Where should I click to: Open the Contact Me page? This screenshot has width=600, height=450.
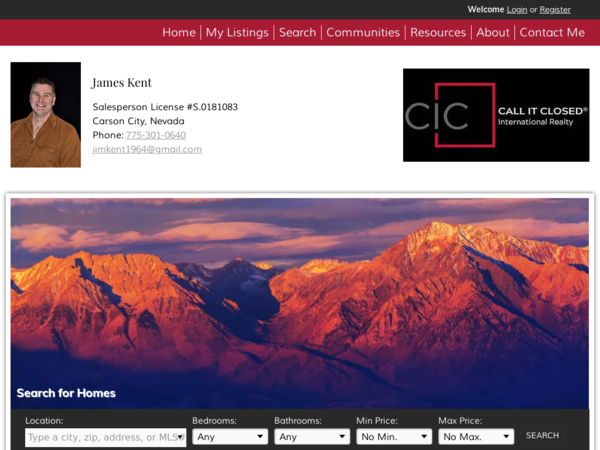[552, 33]
